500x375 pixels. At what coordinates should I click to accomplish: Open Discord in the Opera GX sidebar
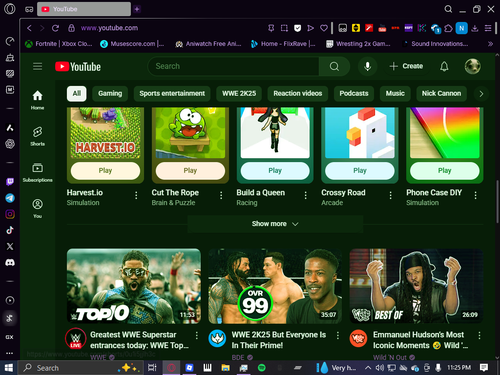pos(10,263)
